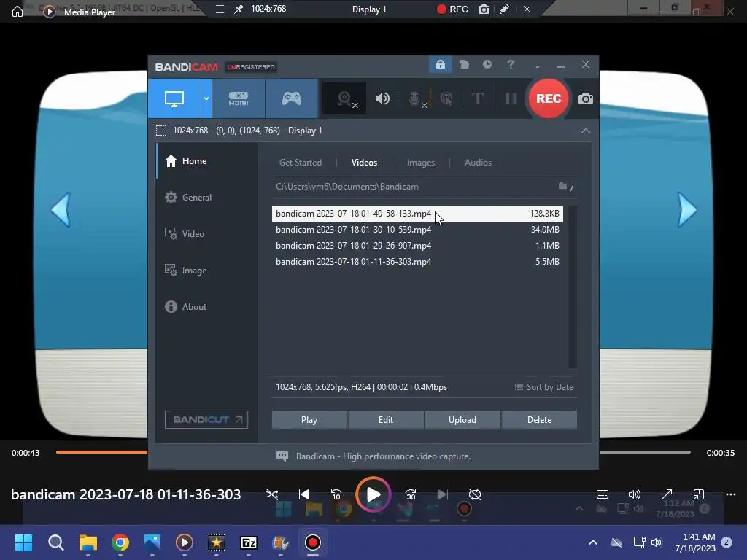Skip to previous track
747x560 pixels.
[x=304, y=494]
